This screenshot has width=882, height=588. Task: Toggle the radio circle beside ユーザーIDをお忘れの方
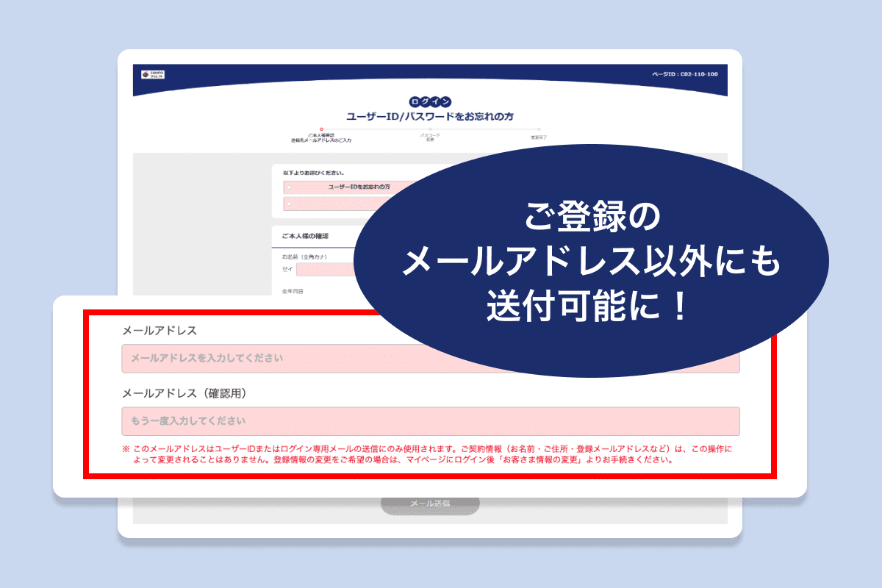[x=290, y=188]
